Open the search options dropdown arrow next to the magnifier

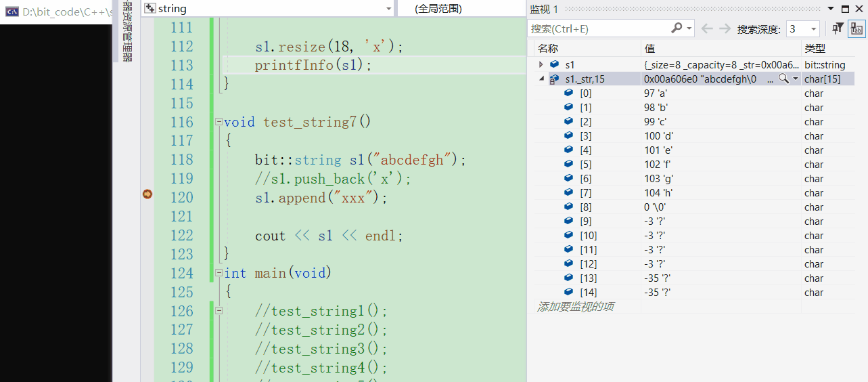pyautogui.click(x=689, y=28)
